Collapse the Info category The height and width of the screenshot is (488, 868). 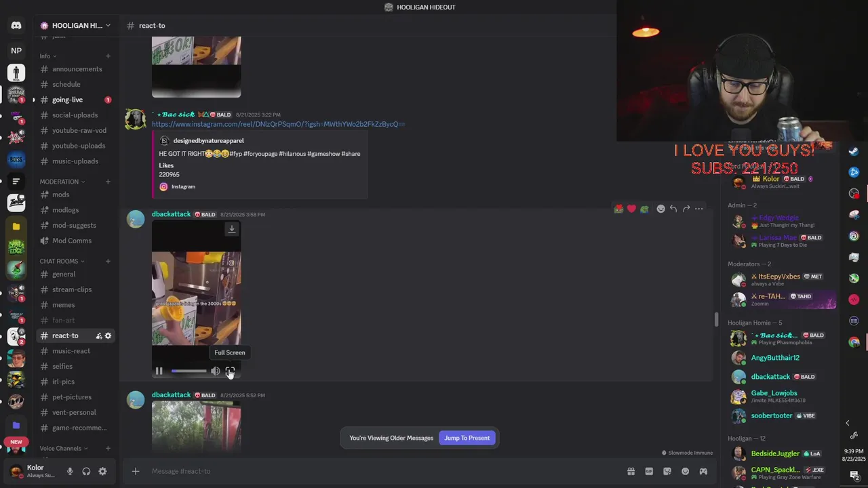coord(48,56)
